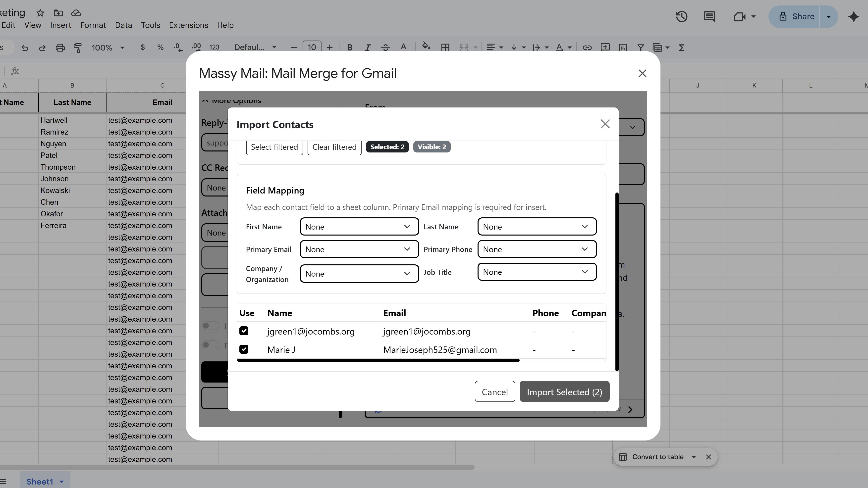Uncheck the Marie J contact row
The width and height of the screenshot is (868, 488).
pyautogui.click(x=244, y=349)
